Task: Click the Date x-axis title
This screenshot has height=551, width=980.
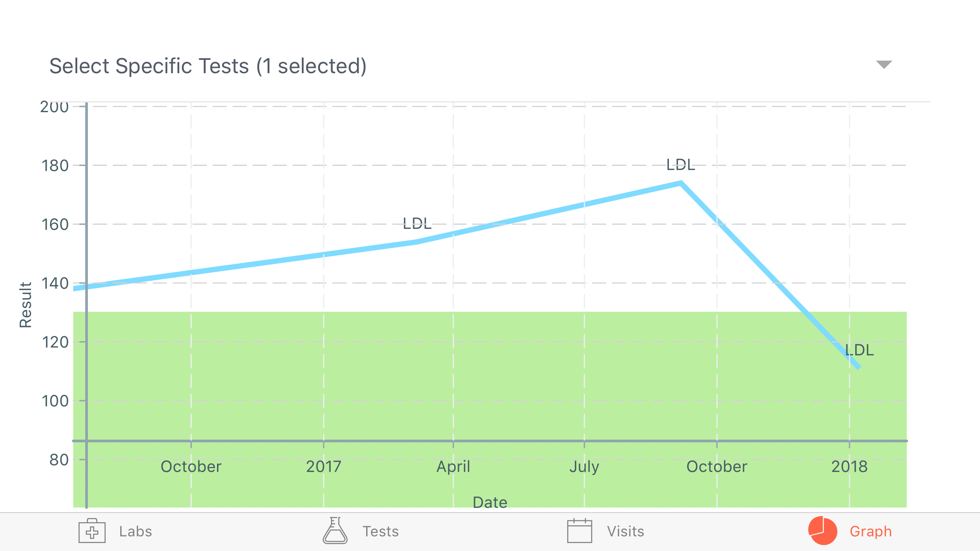Action: [x=490, y=503]
